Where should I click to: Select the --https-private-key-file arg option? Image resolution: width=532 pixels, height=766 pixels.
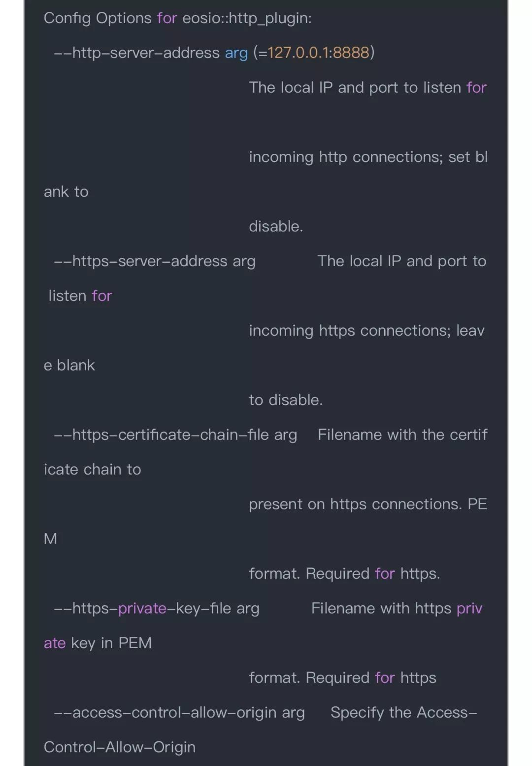[x=157, y=609]
